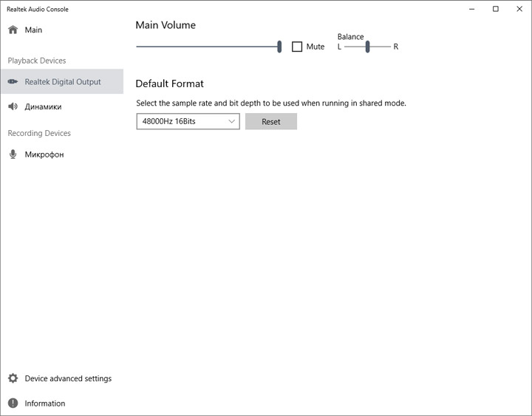This screenshot has height=416, width=532.
Task: Click the Realtek Digital Output device icon
Action: 13,82
